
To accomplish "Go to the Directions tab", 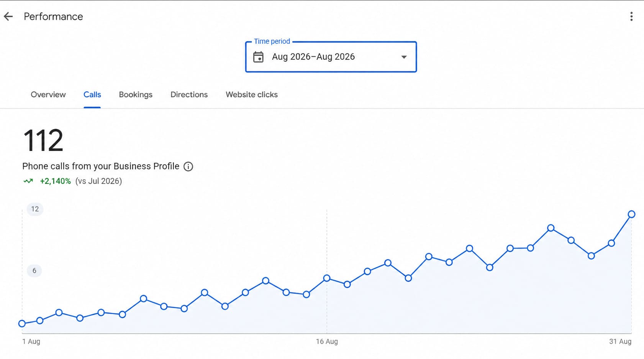I will (x=189, y=95).
